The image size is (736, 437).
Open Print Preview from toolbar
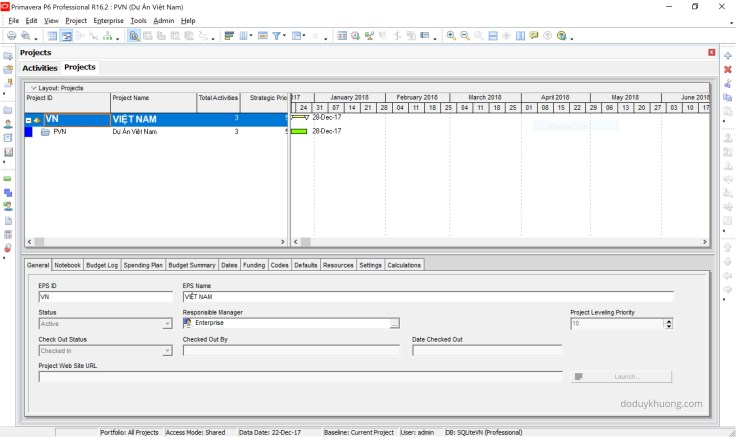(x=26, y=36)
